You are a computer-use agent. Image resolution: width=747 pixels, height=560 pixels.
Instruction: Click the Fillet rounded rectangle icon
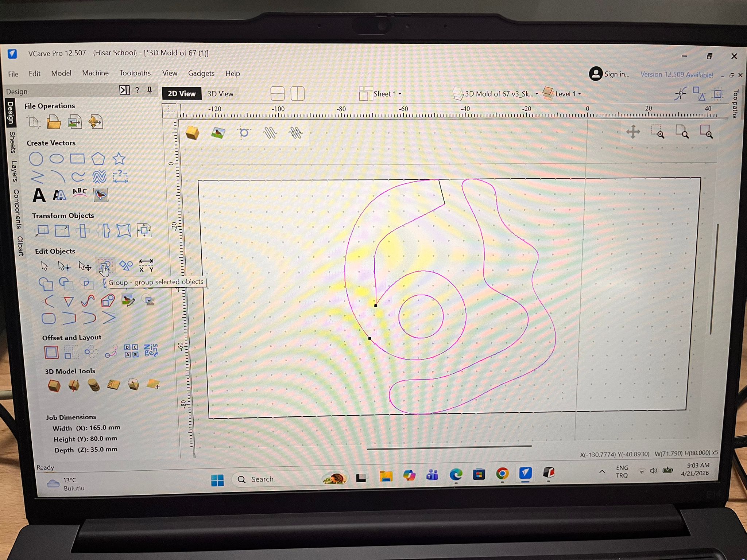pyautogui.click(x=49, y=319)
